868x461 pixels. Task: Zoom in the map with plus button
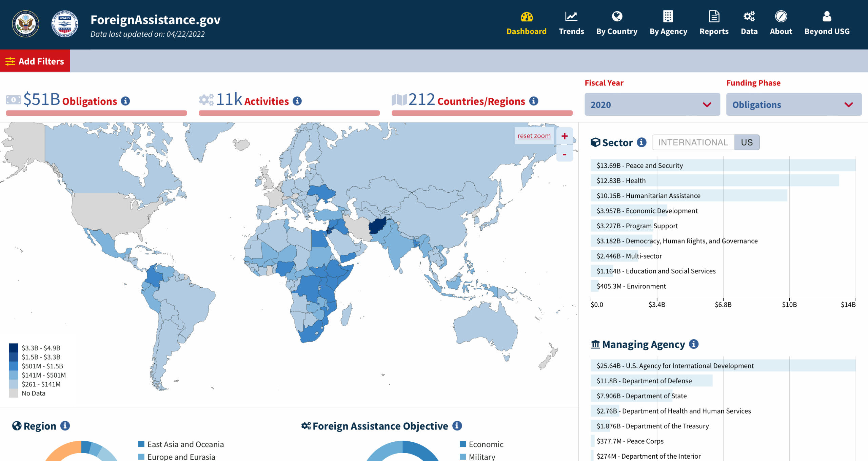[564, 136]
